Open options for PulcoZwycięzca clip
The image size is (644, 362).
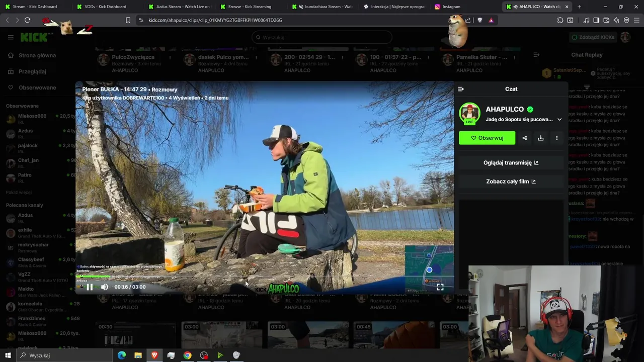tap(170, 57)
